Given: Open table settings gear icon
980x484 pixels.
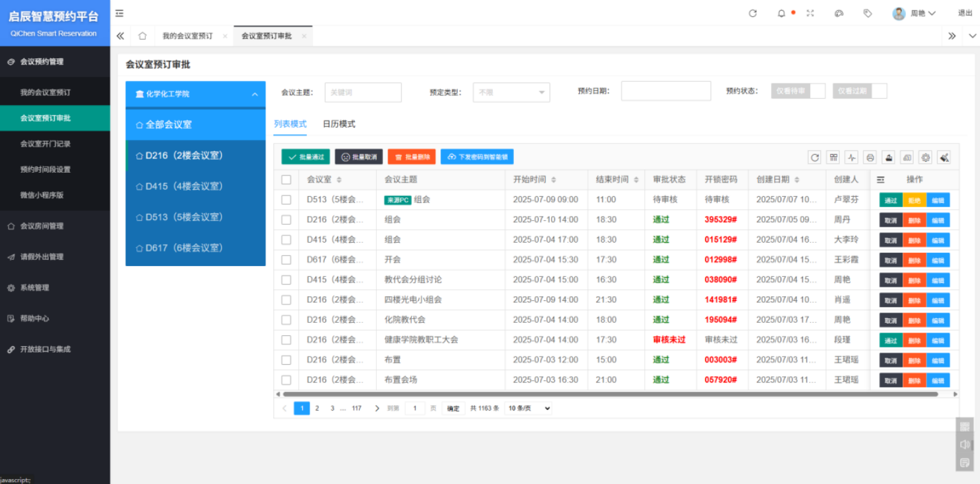Looking at the screenshot, I should pos(925,158).
